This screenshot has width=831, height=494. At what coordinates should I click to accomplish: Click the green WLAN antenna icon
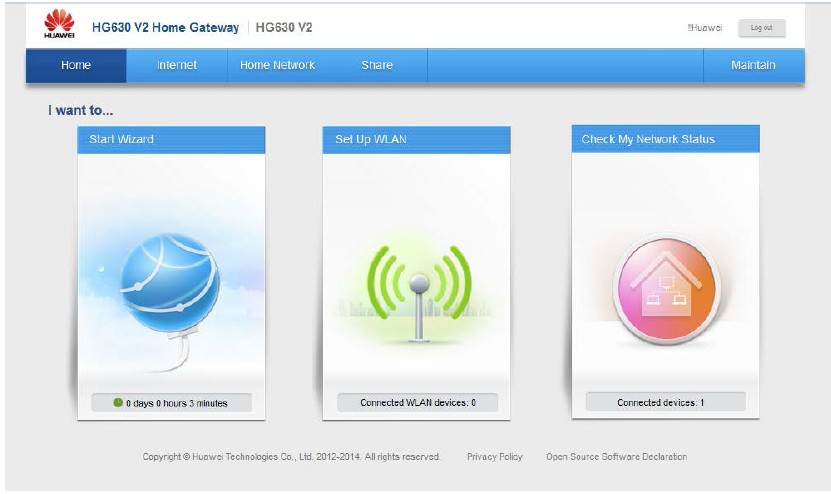coord(419,293)
